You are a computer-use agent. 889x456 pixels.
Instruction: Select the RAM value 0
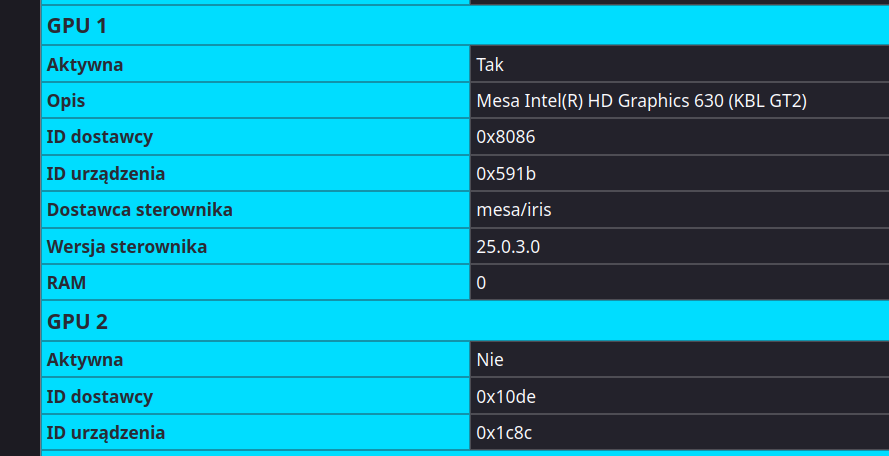481,282
